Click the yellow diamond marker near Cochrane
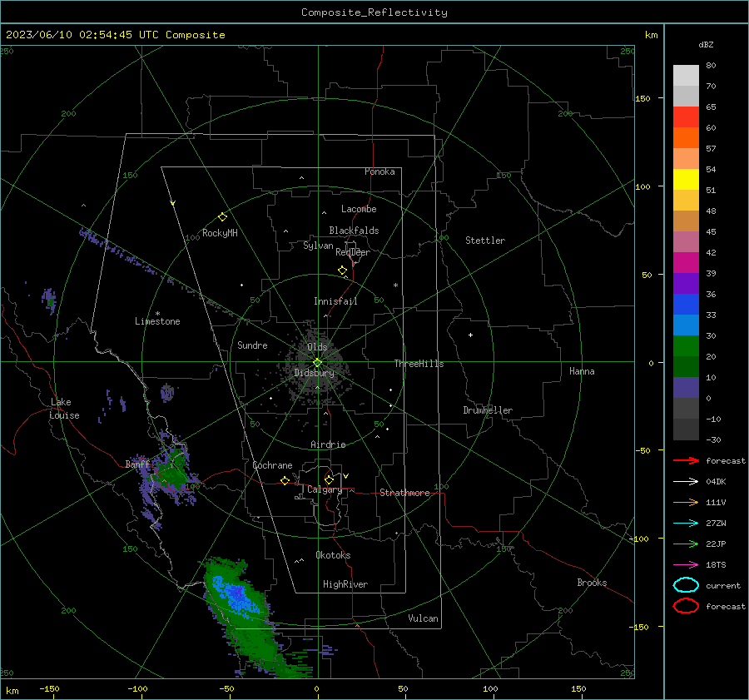Screen dimensions: 749x700 [x=285, y=480]
